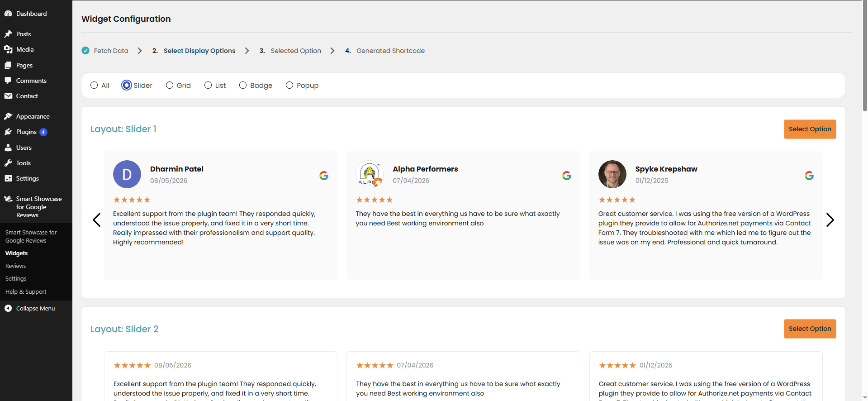Viewport: 868px width, 401px height.
Task: Open Smart Showcase for Google Reviews submenu
Action: coord(31,236)
